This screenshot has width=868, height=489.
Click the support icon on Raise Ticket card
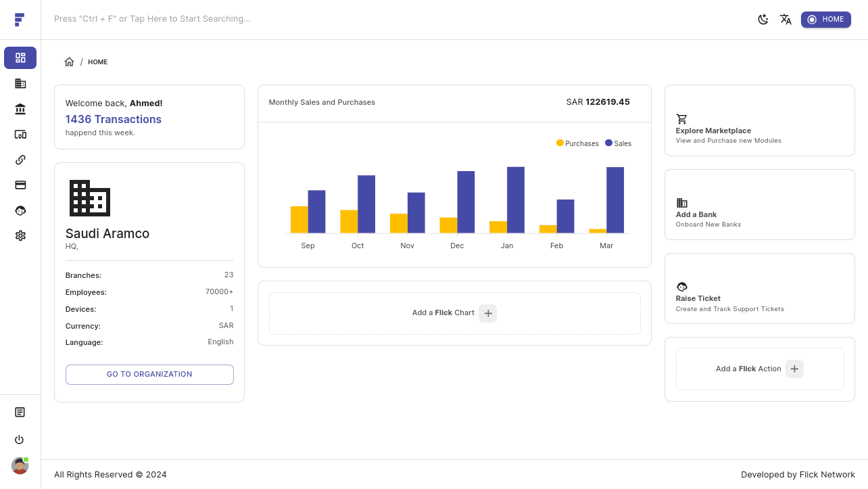(681, 287)
